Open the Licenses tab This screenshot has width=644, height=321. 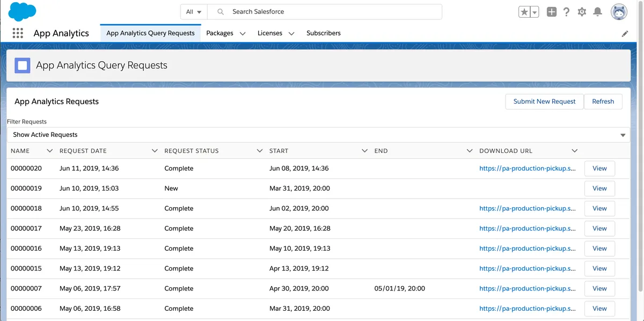pyautogui.click(x=270, y=33)
